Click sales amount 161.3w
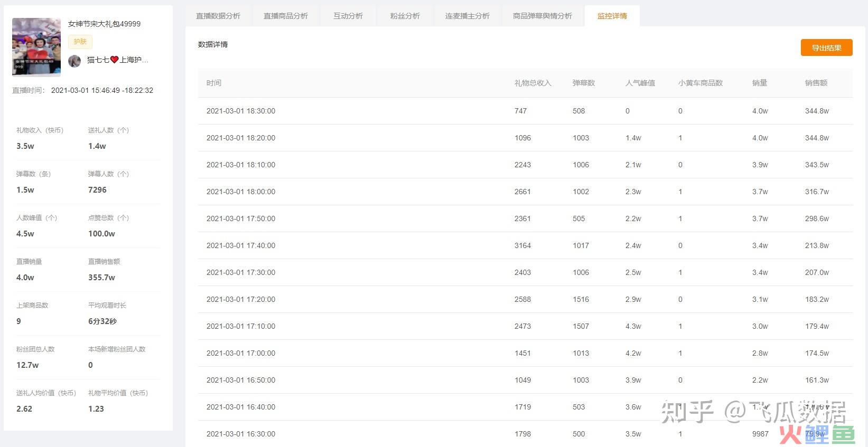Screen dimensions: 868x447 817,380
